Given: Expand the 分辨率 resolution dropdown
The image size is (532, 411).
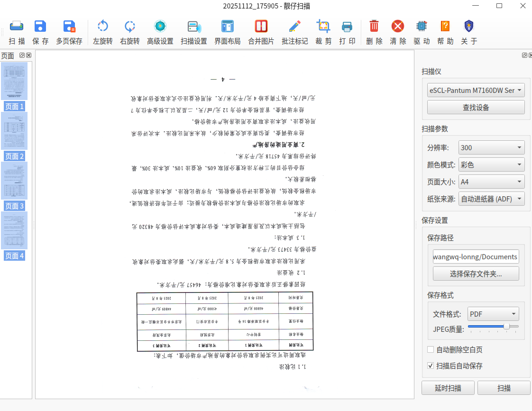Looking at the screenshot, I should click(x=491, y=147).
